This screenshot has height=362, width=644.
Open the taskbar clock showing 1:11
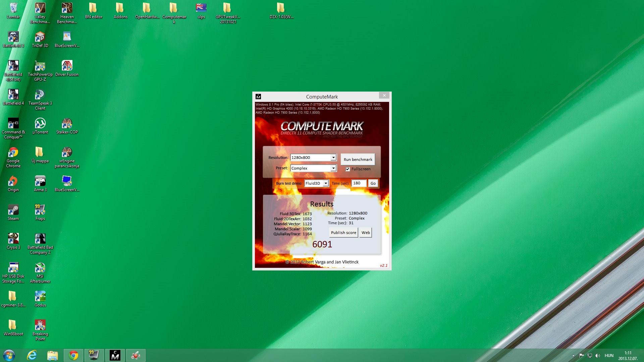coord(628,355)
